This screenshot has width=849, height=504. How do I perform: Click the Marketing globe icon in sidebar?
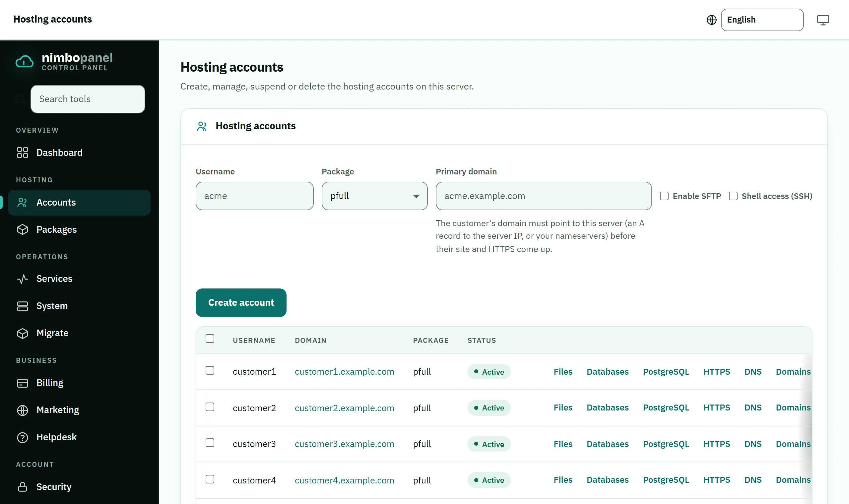point(23,410)
